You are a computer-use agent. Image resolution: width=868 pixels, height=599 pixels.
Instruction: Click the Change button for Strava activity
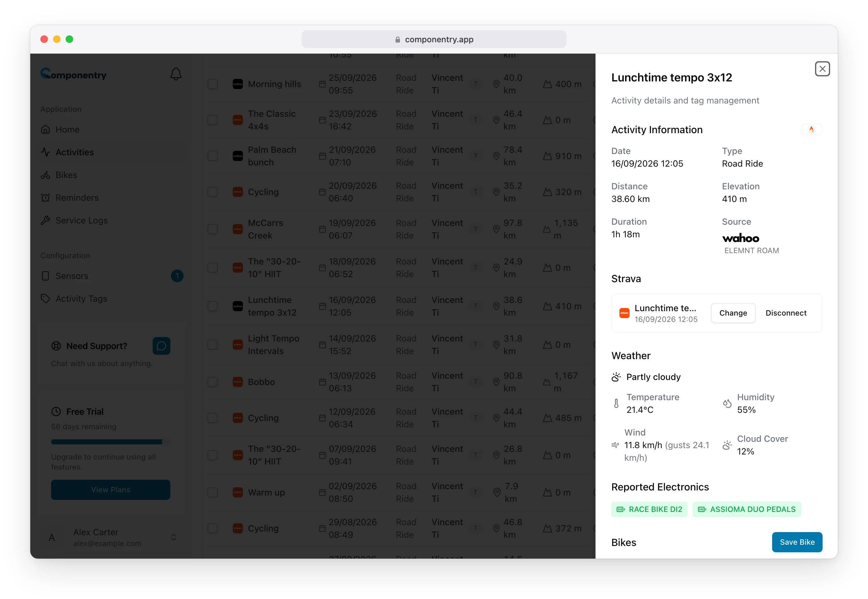tap(733, 313)
